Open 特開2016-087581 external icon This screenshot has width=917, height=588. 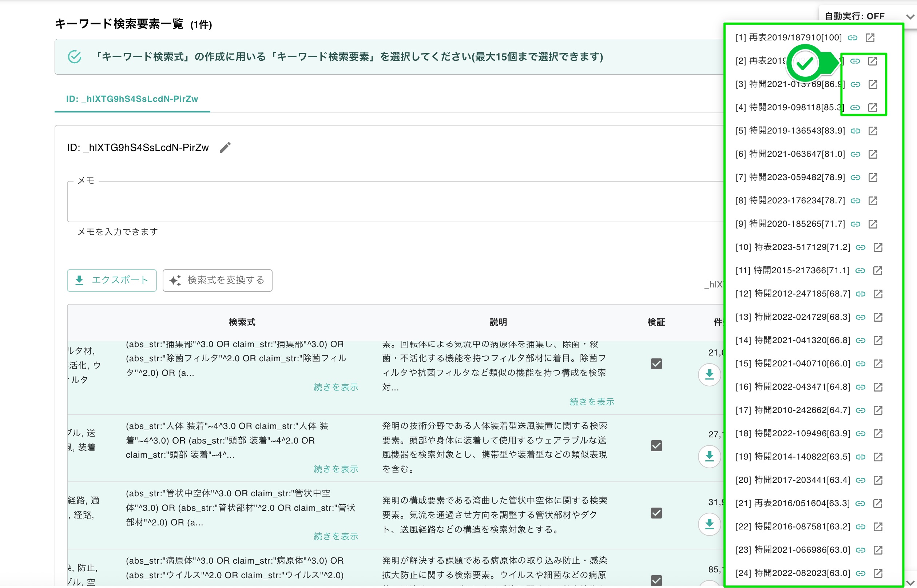point(878,527)
